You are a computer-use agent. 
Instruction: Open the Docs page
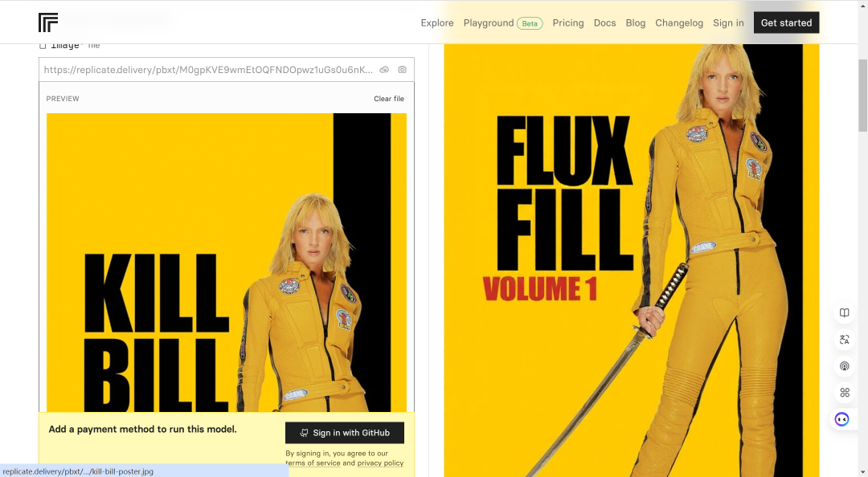[x=604, y=22]
